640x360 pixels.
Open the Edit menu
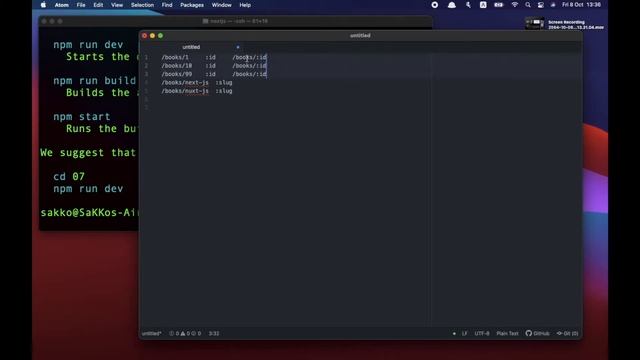click(98, 5)
